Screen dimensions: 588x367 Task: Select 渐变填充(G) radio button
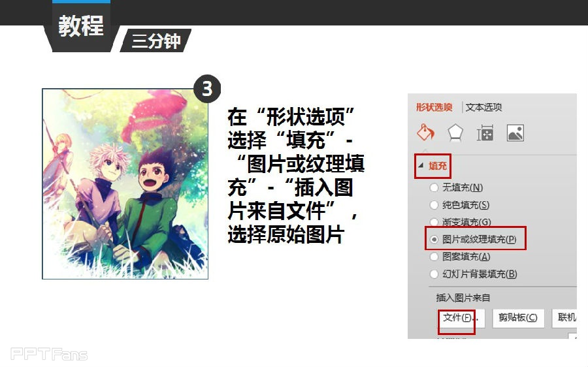pyautogui.click(x=434, y=222)
